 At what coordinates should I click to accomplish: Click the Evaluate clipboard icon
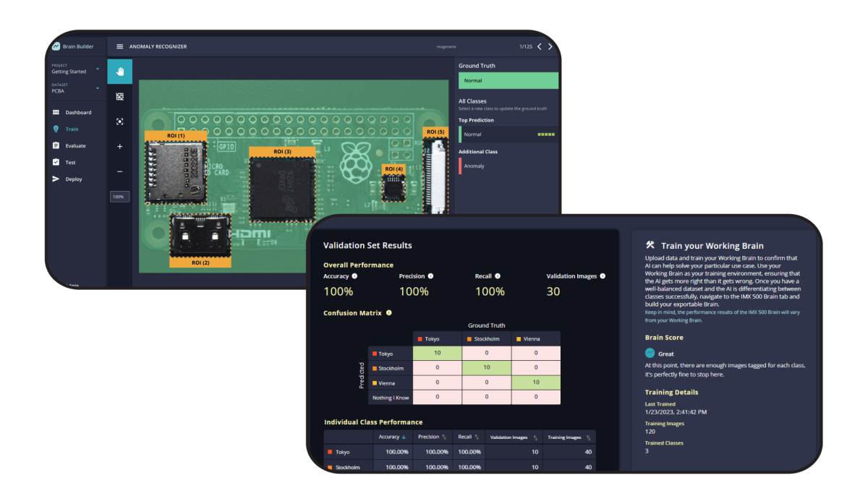(x=56, y=145)
